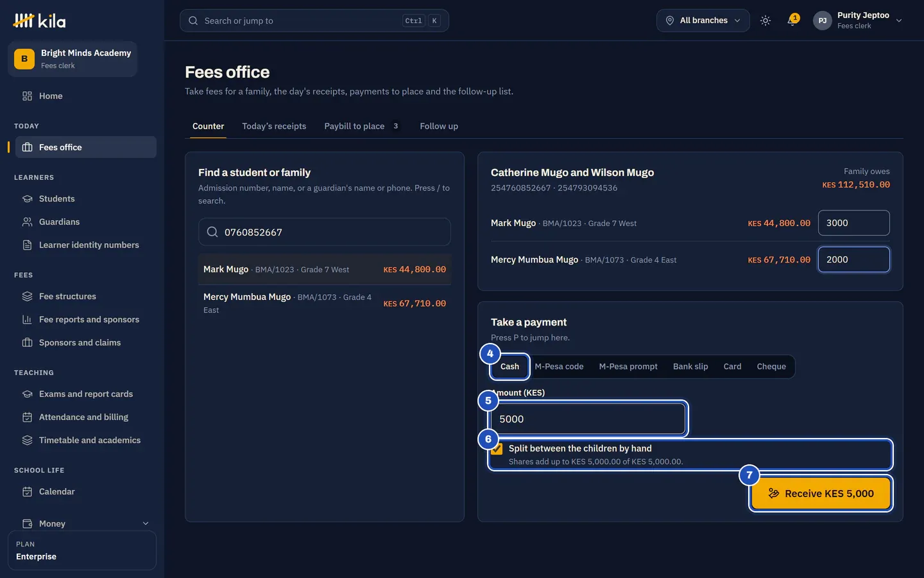This screenshot has height=578, width=924.
Task: Click Mercy Mumbua Mugo's share amount field
Action: tap(853, 259)
